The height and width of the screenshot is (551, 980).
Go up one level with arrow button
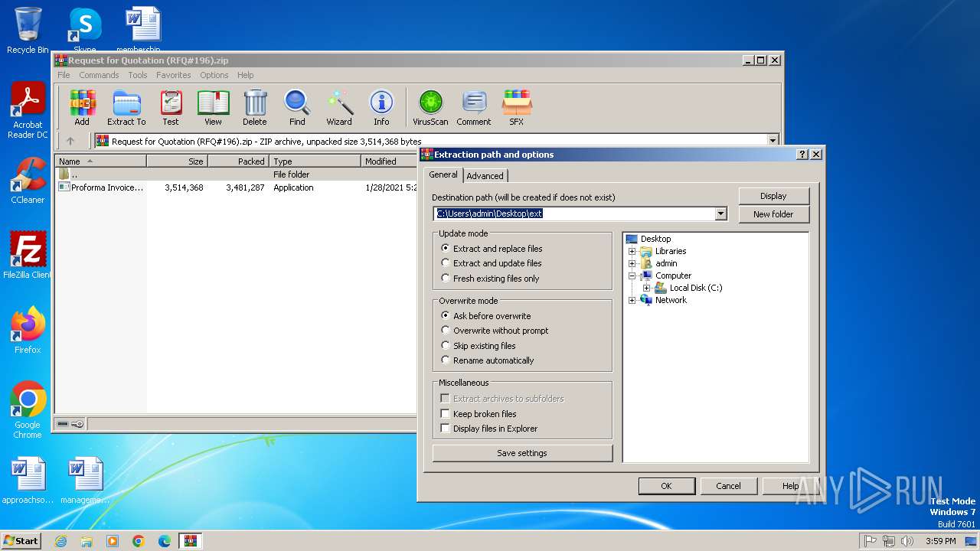point(70,141)
